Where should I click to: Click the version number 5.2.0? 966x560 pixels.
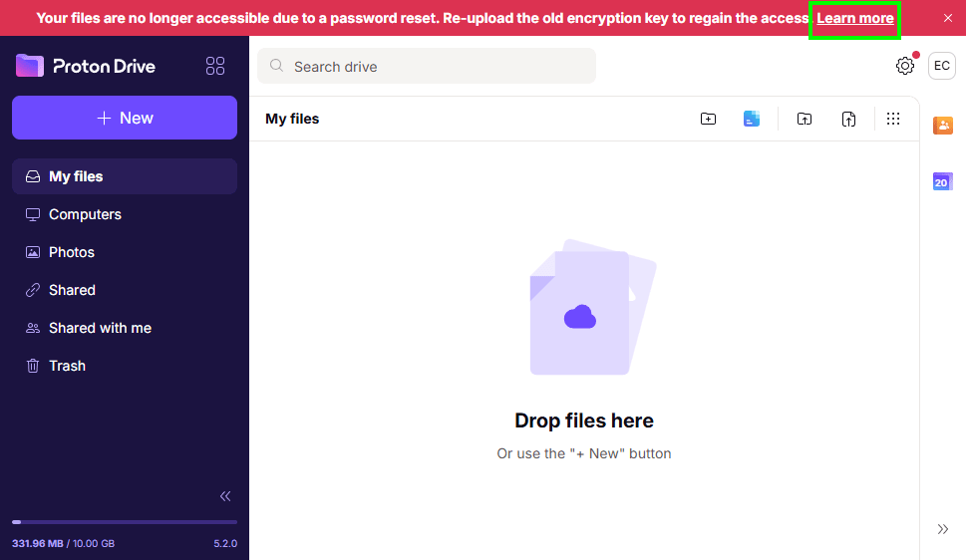pos(225,544)
